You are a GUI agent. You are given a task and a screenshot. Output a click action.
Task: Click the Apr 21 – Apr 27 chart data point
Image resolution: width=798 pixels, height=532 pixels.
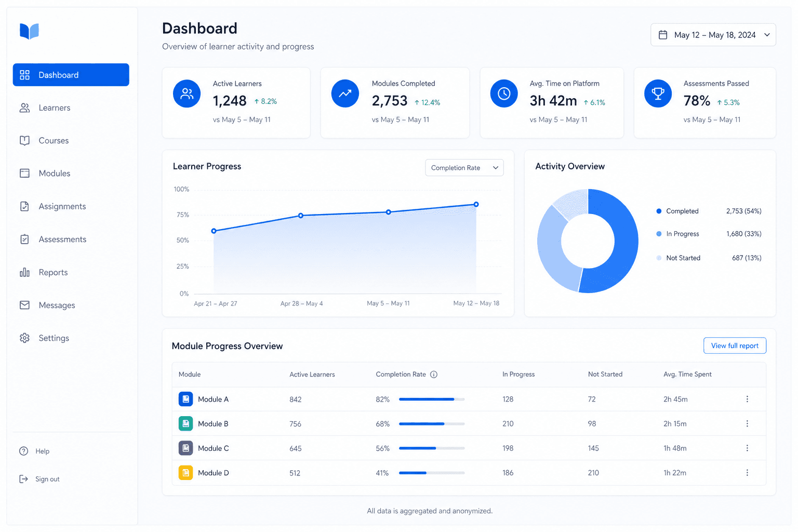pos(214,231)
